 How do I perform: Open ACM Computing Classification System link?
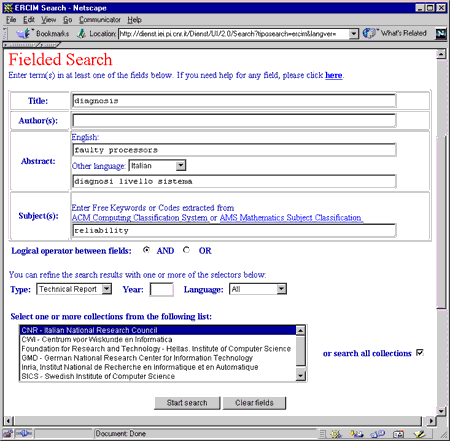[x=140, y=218]
